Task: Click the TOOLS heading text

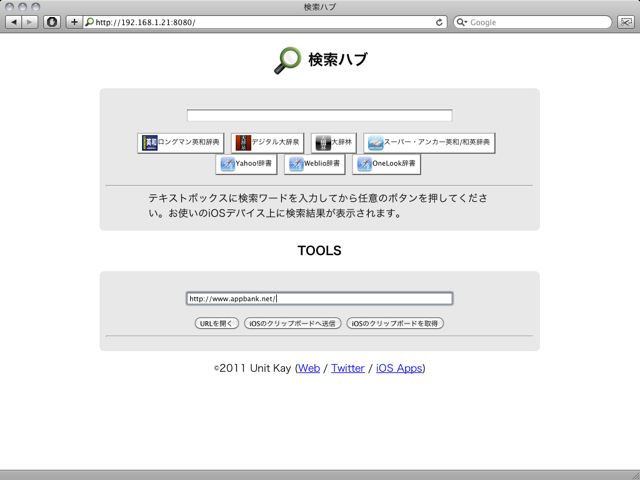Action: pyautogui.click(x=319, y=251)
